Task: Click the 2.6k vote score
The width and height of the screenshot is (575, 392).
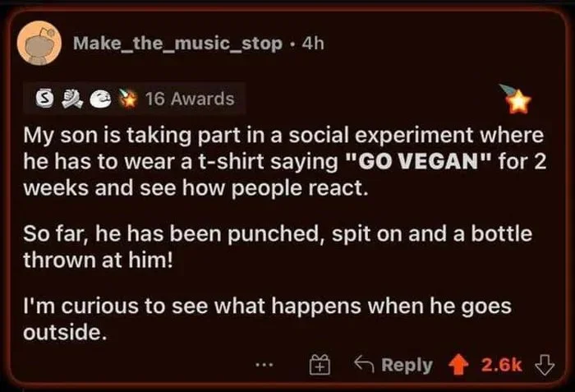Action: [x=501, y=364]
